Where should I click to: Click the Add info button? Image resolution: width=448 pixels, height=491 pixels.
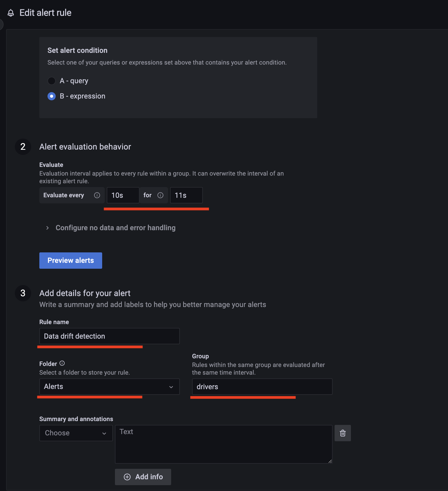(x=143, y=477)
